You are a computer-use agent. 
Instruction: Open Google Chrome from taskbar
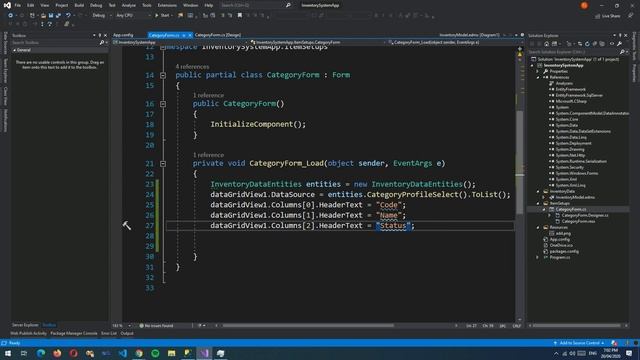point(139,353)
